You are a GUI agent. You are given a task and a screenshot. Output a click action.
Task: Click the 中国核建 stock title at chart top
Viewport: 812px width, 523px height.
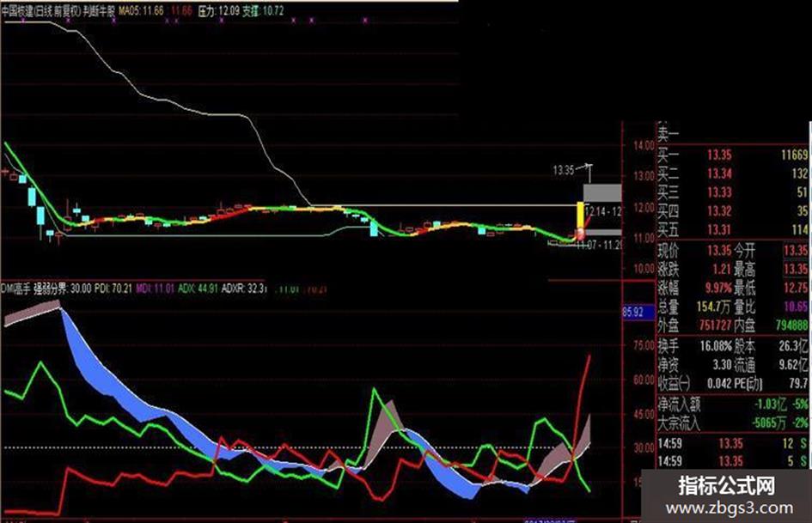(17, 11)
